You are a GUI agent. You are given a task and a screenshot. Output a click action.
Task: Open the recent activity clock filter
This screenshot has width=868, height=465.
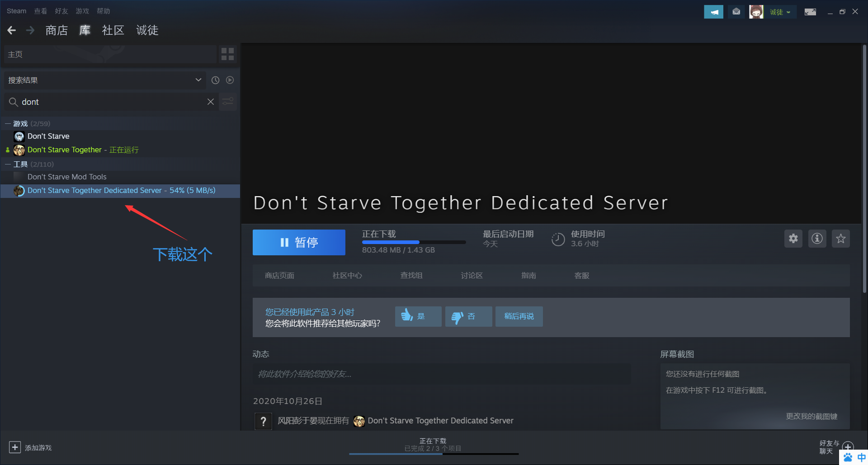pyautogui.click(x=216, y=80)
